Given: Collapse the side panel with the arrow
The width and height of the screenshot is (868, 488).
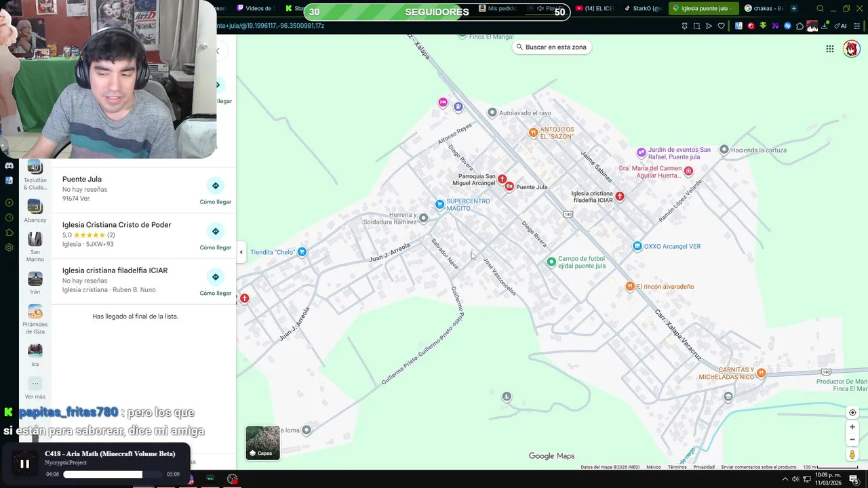Looking at the screenshot, I should (x=241, y=252).
